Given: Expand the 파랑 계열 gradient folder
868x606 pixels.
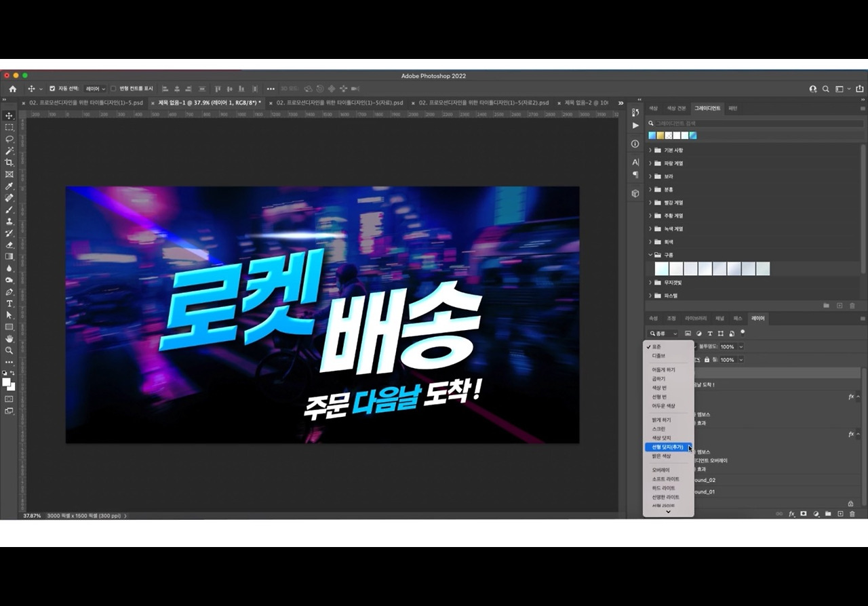Looking at the screenshot, I should pos(650,163).
